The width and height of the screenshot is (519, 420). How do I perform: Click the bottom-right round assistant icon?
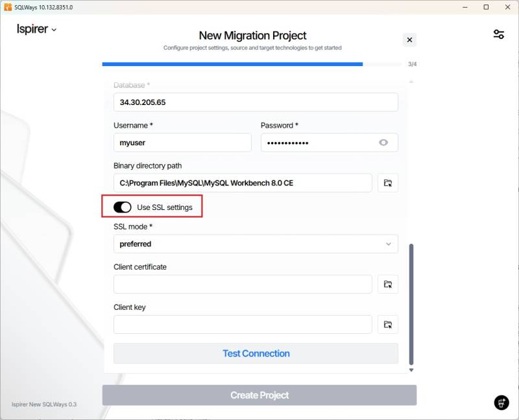click(x=501, y=402)
